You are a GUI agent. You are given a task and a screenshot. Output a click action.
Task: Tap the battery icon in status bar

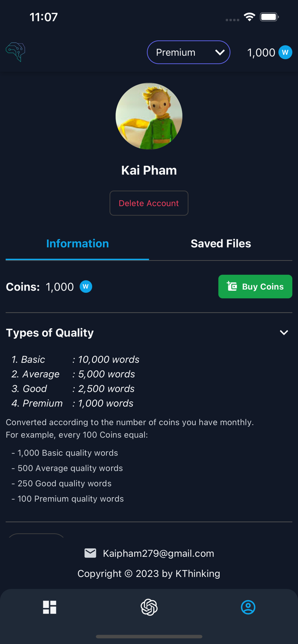270,17
